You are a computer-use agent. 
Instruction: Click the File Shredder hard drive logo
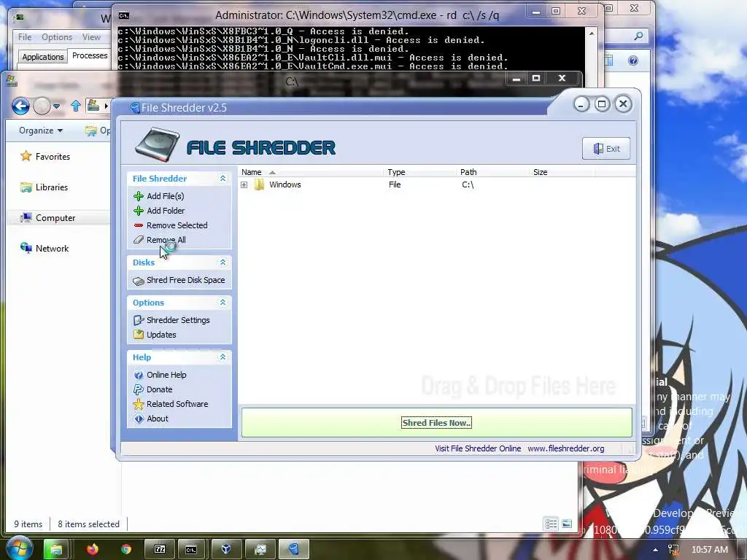[x=158, y=145]
